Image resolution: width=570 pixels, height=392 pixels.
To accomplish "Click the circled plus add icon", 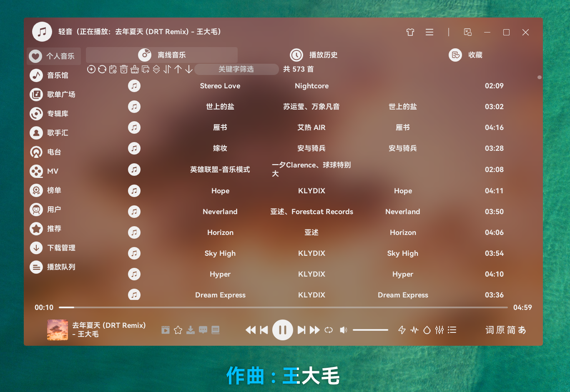I will [91, 69].
